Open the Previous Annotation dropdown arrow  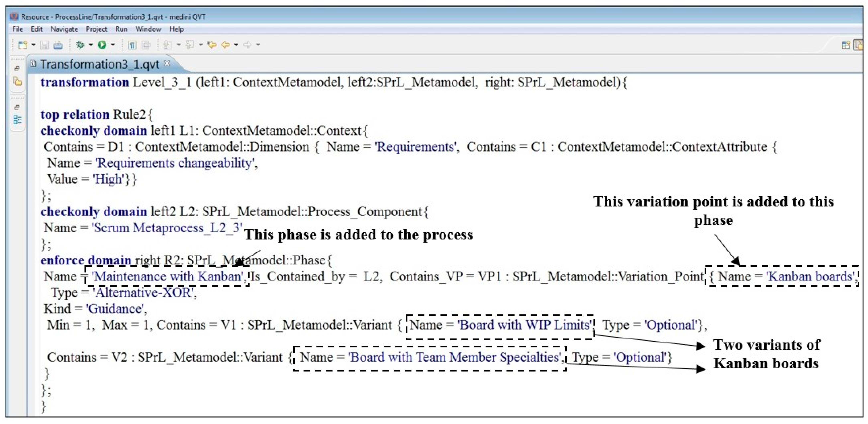coord(201,45)
